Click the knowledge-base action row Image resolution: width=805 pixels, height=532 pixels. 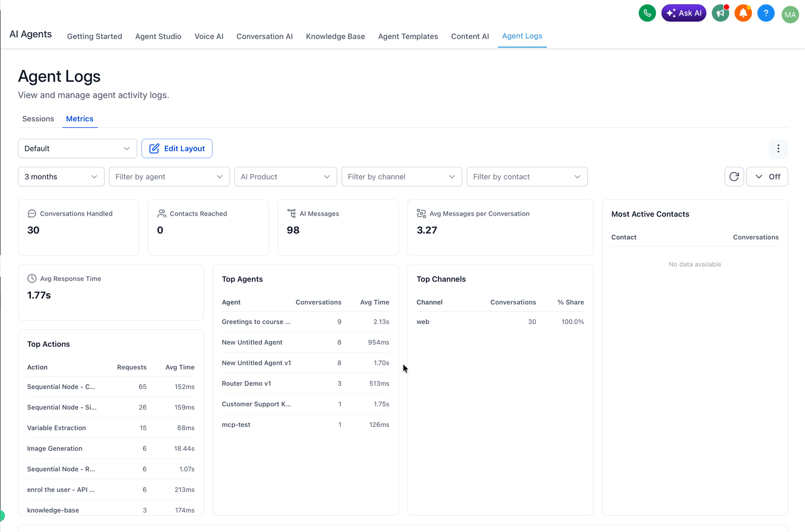(111, 509)
